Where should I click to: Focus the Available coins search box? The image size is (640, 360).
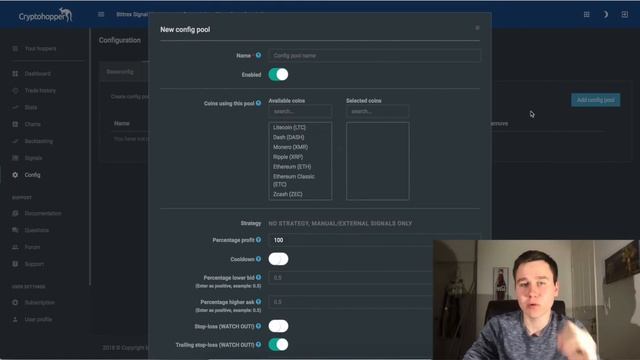300,111
